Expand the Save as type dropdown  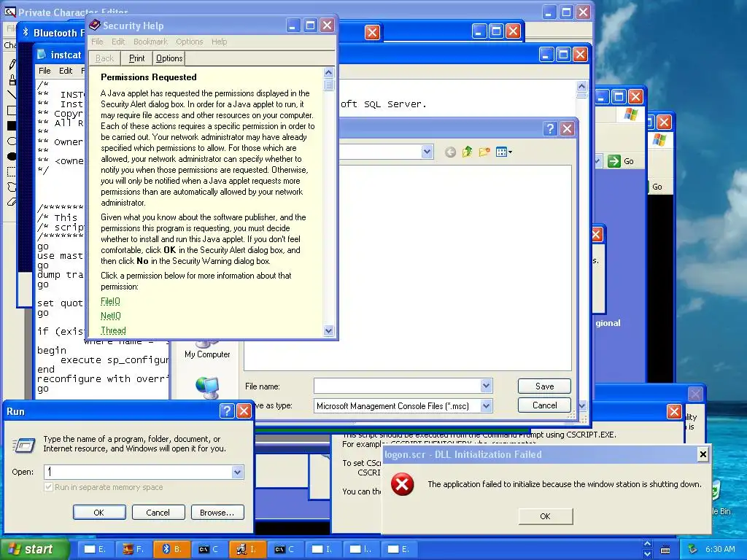tap(486, 405)
